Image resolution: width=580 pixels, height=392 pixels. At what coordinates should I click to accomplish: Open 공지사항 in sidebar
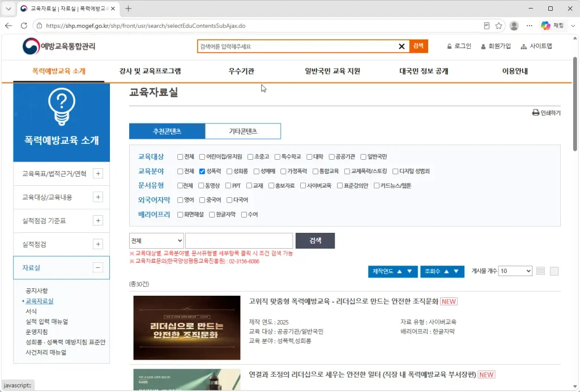click(37, 291)
